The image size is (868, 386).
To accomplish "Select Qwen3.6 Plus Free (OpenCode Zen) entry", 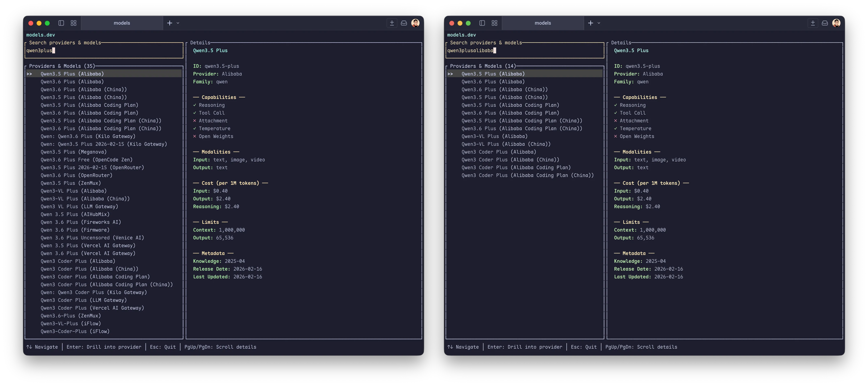I will pos(87,160).
